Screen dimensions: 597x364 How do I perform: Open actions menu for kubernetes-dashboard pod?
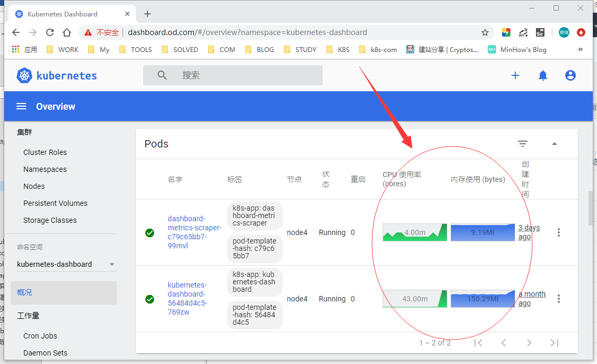pyautogui.click(x=559, y=299)
